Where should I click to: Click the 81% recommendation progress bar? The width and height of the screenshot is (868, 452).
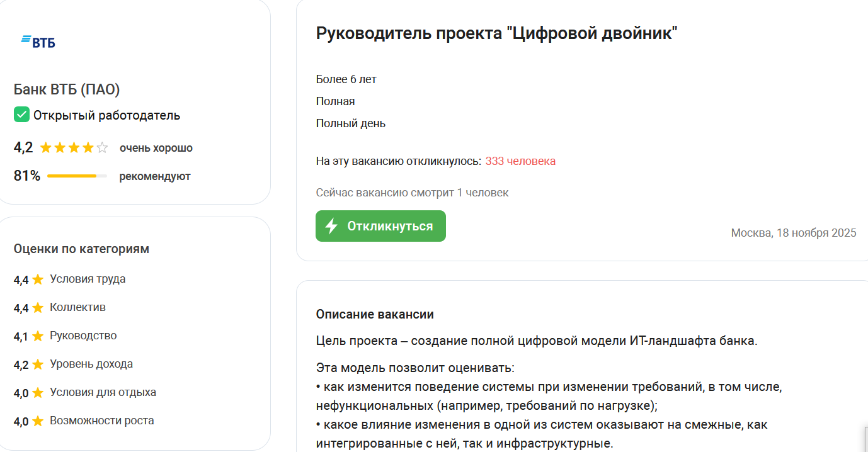tap(76, 177)
